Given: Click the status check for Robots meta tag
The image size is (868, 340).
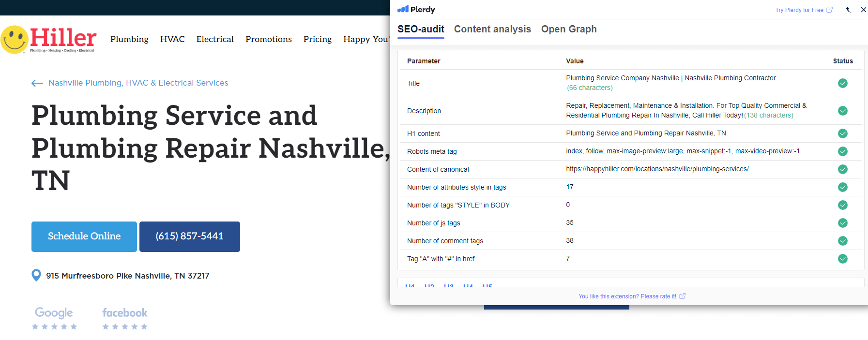Looking at the screenshot, I should click(x=843, y=151).
